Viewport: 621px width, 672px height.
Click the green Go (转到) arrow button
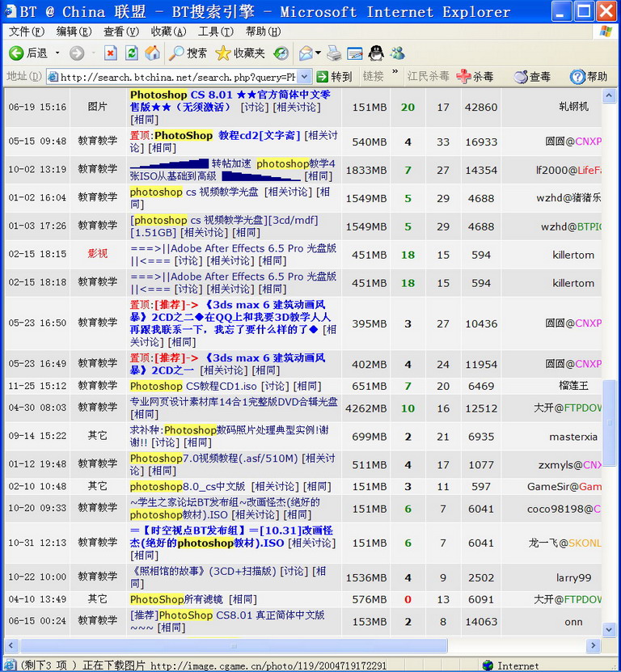334,77
